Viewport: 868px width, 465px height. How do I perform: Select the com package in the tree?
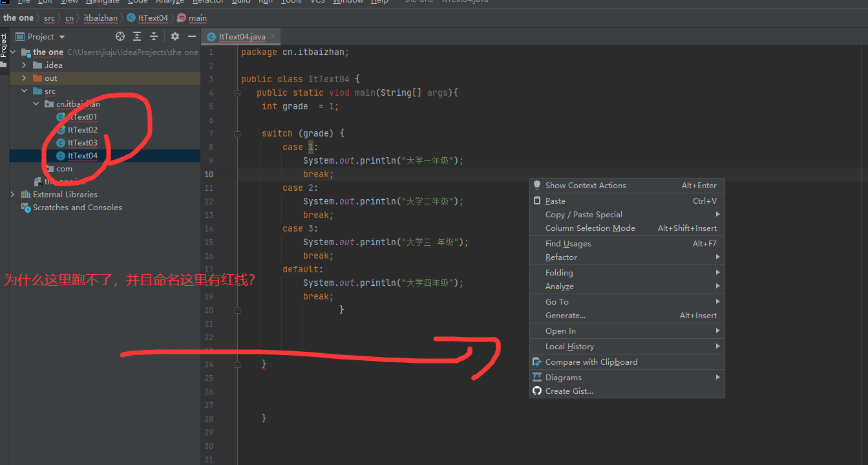click(65, 169)
